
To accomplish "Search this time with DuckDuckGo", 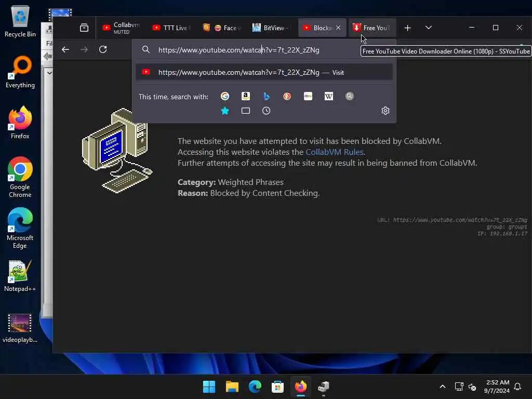I will click(x=287, y=96).
